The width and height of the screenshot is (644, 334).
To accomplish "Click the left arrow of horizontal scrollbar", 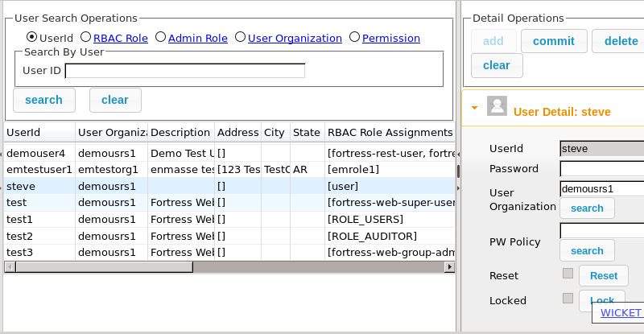I will (x=10, y=267).
